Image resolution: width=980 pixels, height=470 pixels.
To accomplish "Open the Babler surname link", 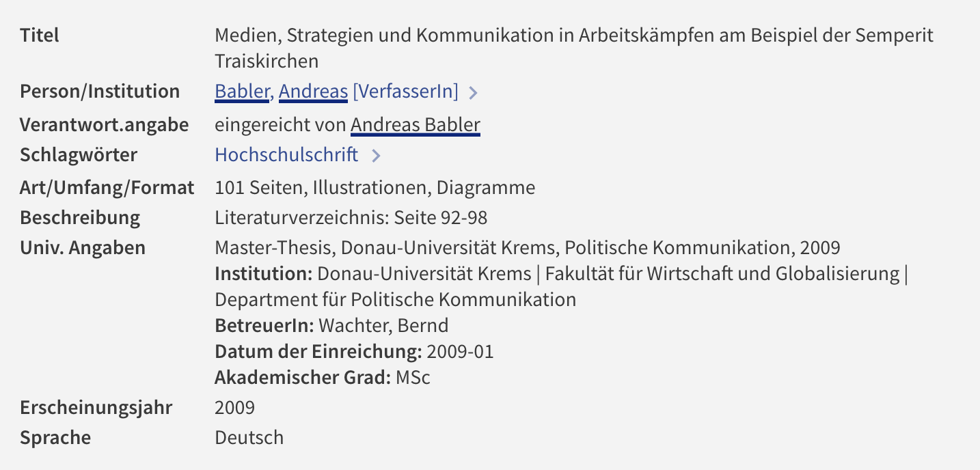I will click(243, 91).
